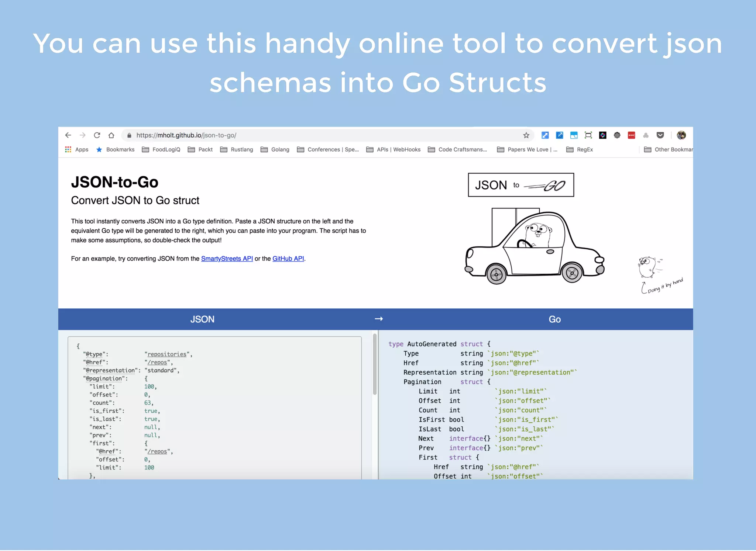Click inside the "@type" JSON line

[x=138, y=354]
